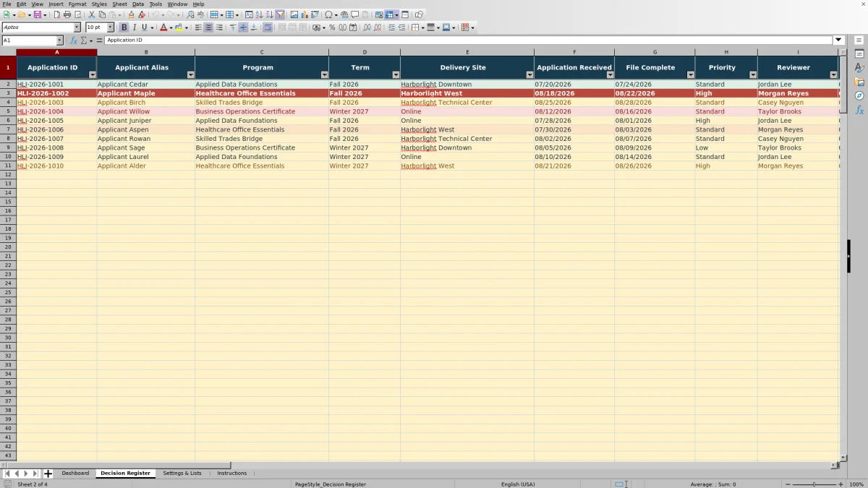Open the Function Wizard fx icon
The height and width of the screenshot is (488, 868).
coord(74,40)
